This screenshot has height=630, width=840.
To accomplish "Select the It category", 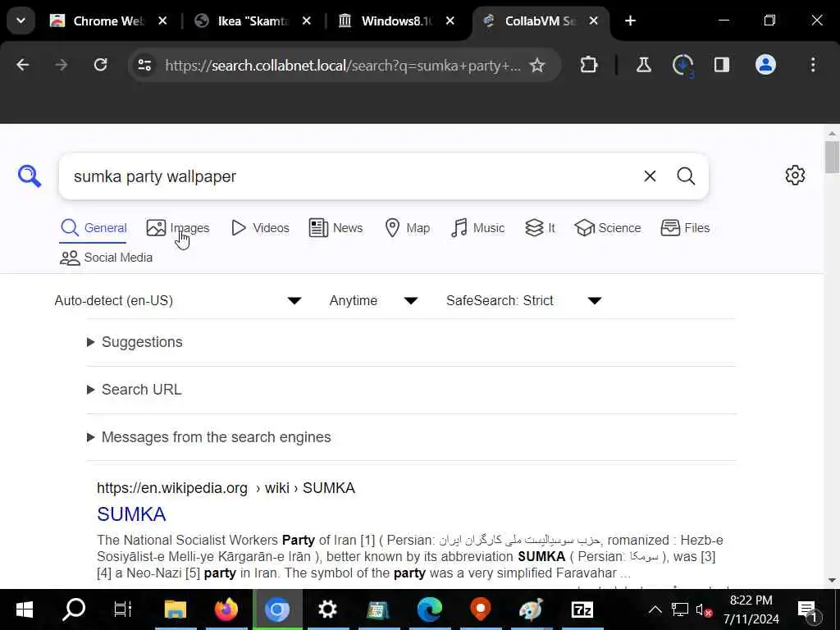I will (540, 228).
